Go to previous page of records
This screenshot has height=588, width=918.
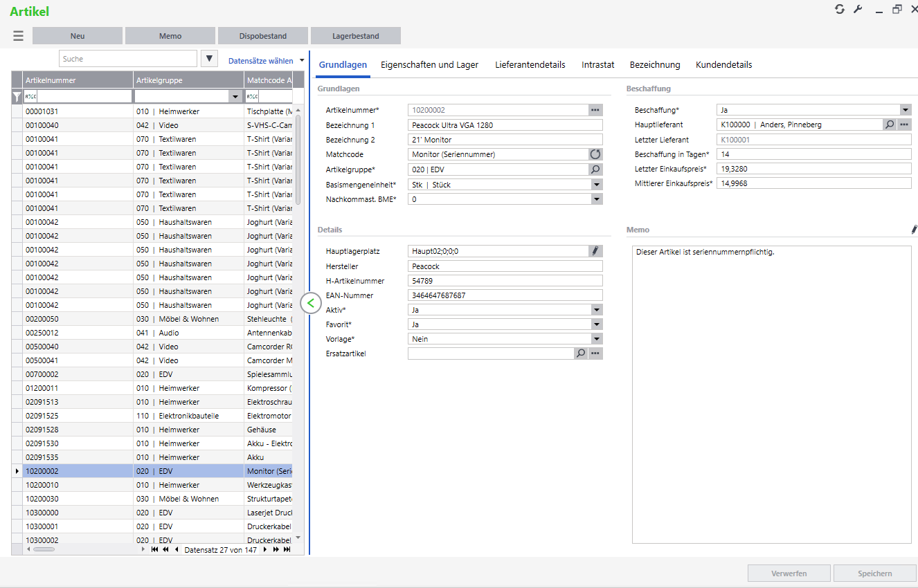[x=165, y=549]
